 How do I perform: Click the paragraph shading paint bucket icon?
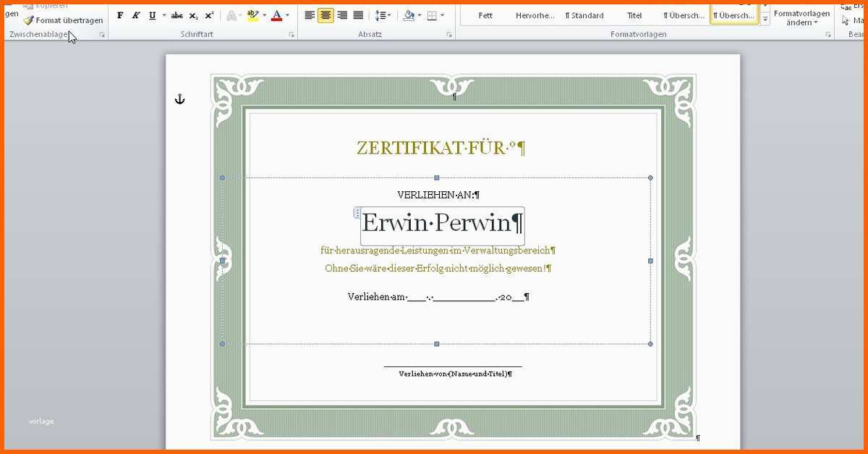tap(409, 15)
